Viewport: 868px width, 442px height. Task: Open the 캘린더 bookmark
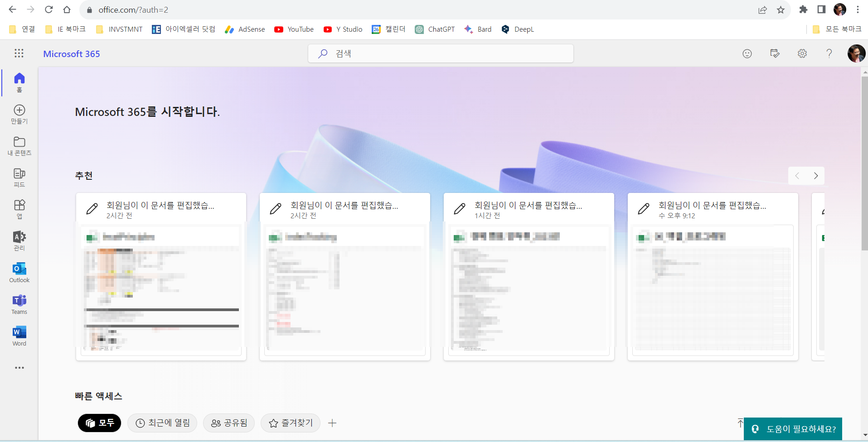(x=388, y=29)
